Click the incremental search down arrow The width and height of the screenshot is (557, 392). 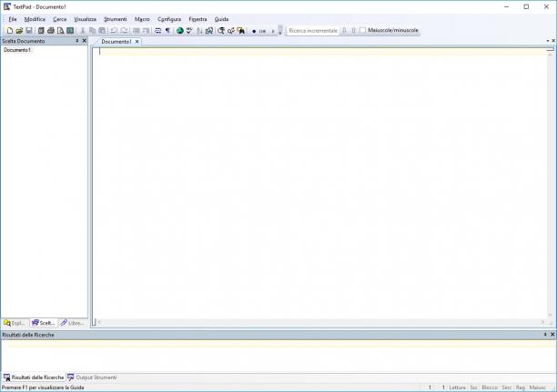click(x=344, y=31)
